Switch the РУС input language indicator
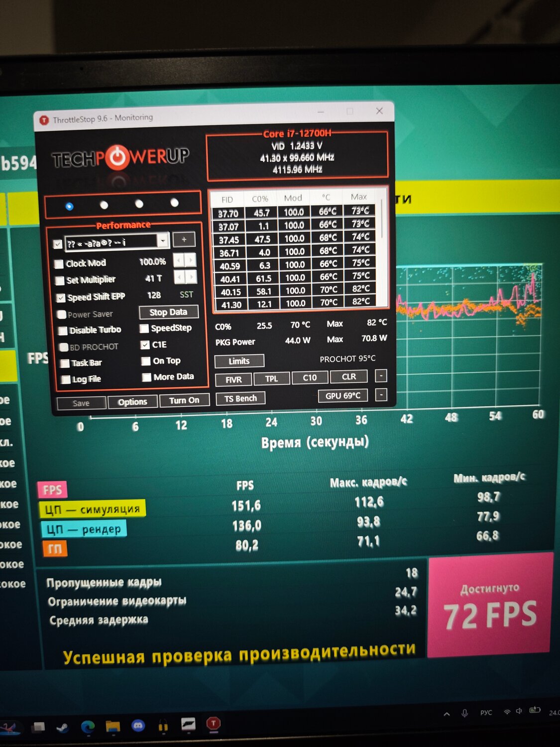This screenshot has height=747, width=560. click(x=486, y=713)
